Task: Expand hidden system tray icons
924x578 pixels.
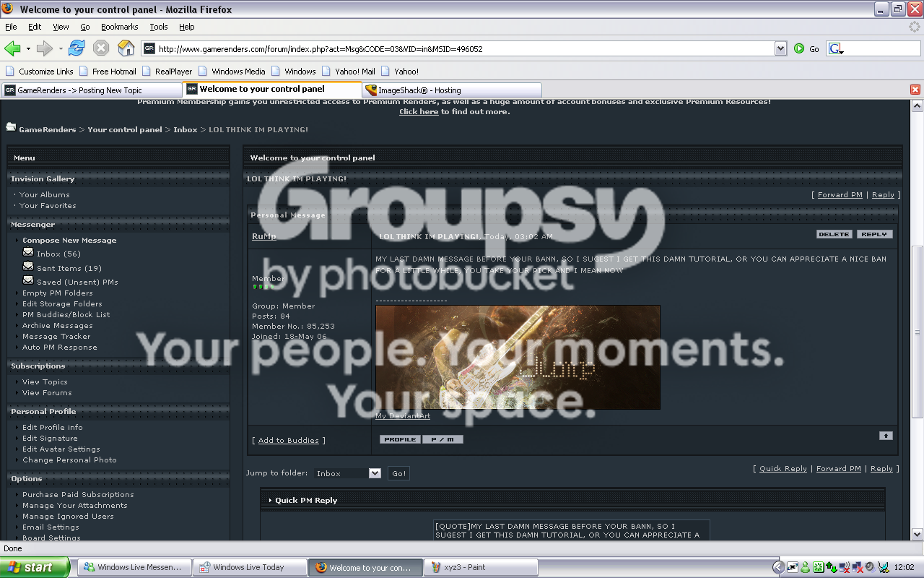Action: 778,567
